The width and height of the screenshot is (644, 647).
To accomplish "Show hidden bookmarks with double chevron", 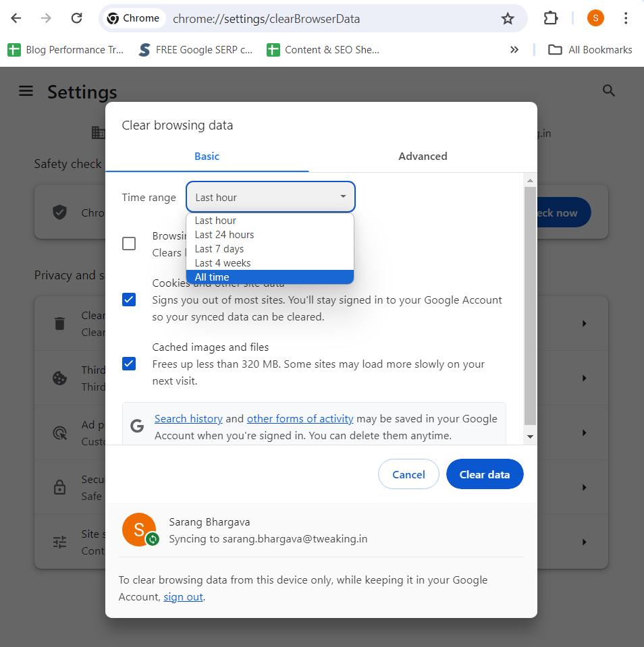I will 514,49.
